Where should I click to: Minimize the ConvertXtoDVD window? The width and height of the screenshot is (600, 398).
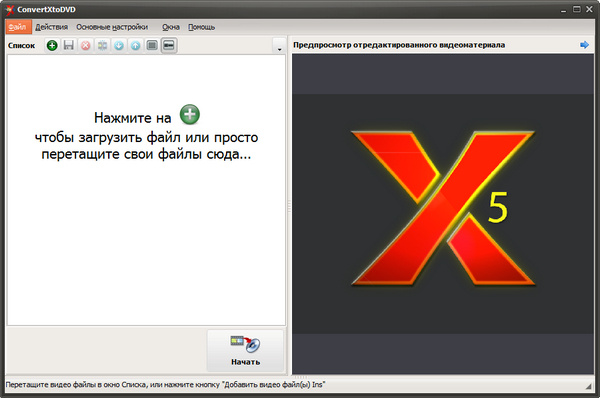pyautogui.click(x=563, y=10)
